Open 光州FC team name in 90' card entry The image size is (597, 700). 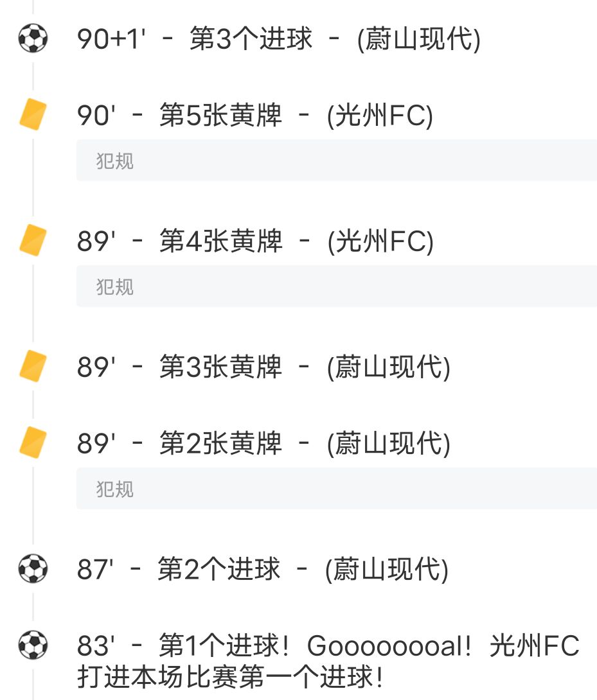click(380, 116)
